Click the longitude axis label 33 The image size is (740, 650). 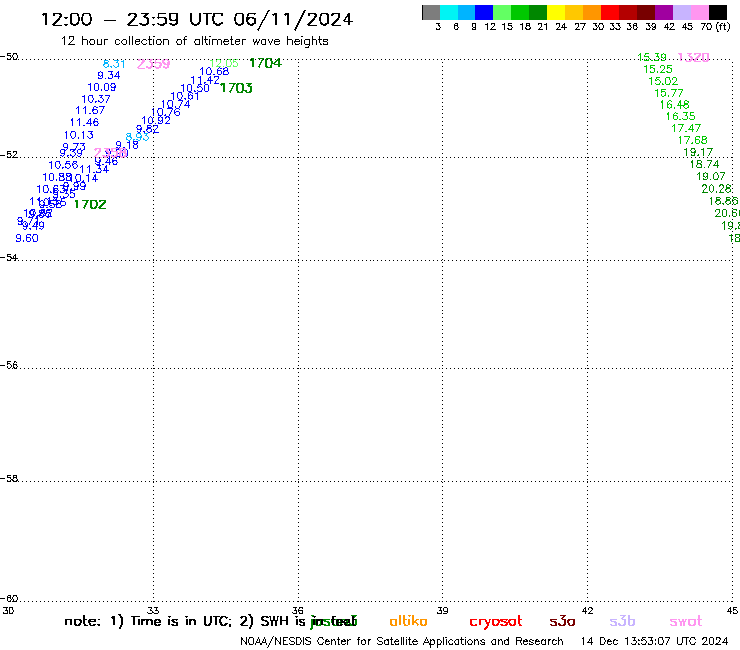153,610
